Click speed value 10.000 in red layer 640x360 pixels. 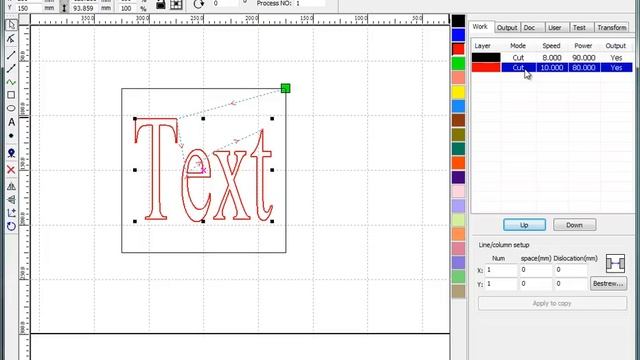click(x=551, y=67)
